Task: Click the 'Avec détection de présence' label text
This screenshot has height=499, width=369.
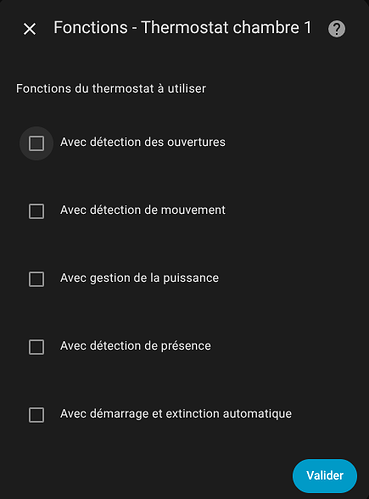Action: coord(135,346)
